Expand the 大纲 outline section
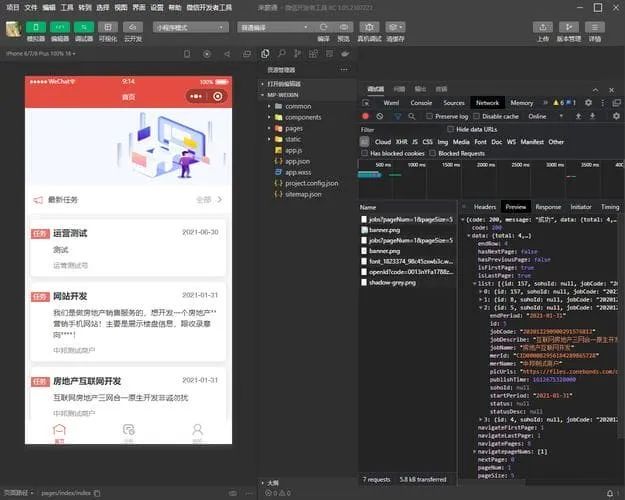 [x=272, y=483]
